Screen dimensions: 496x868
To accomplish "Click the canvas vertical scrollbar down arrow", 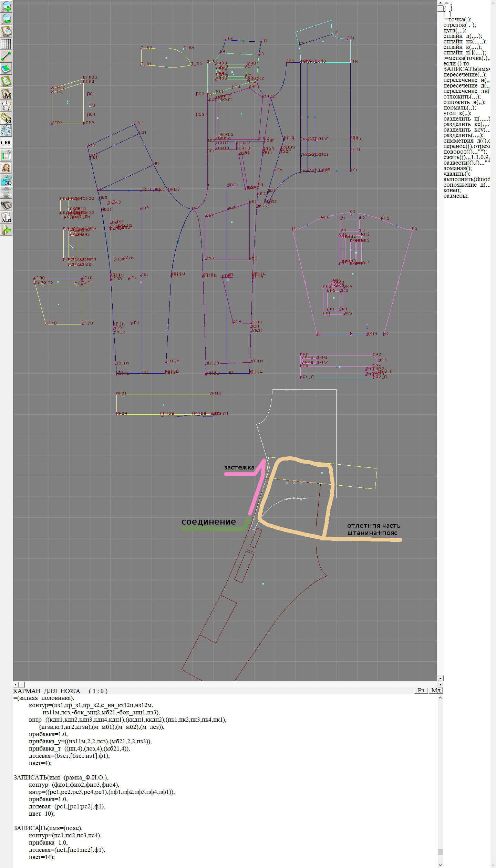I will [x=440, y=678].
